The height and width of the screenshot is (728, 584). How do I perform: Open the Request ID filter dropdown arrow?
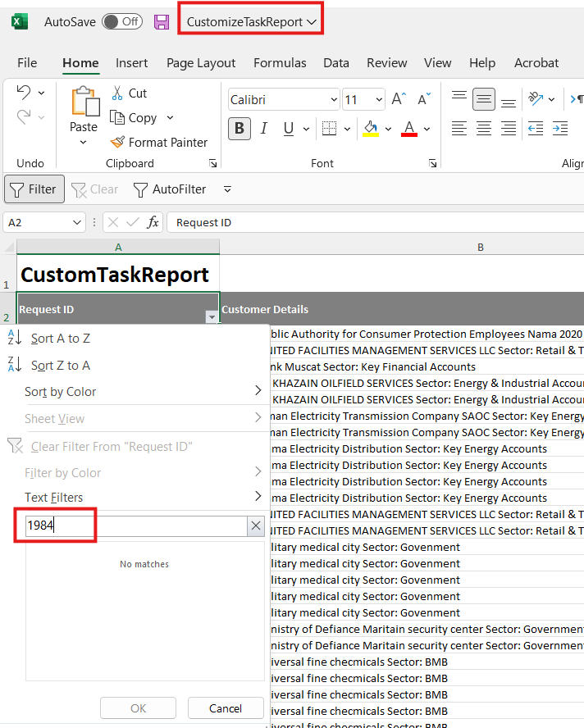tap(212, 316)
